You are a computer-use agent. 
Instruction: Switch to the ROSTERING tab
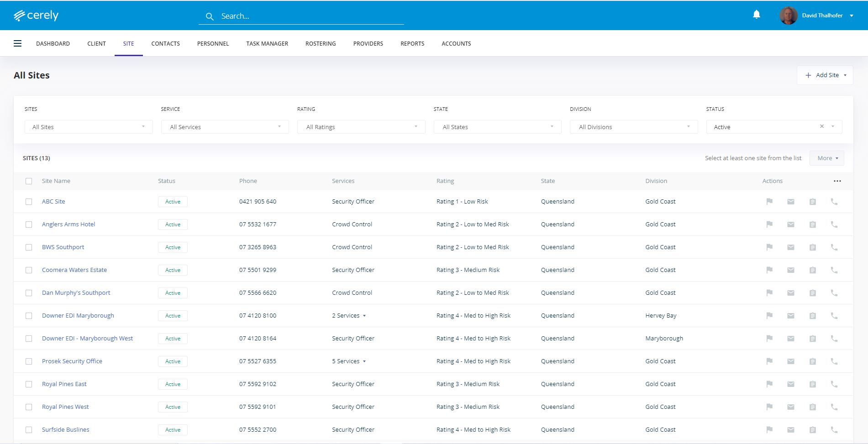tap(320, 43)
